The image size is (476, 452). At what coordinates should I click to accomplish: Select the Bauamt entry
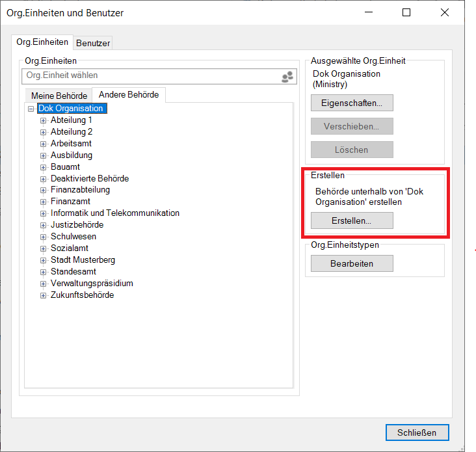click(65, 166)
